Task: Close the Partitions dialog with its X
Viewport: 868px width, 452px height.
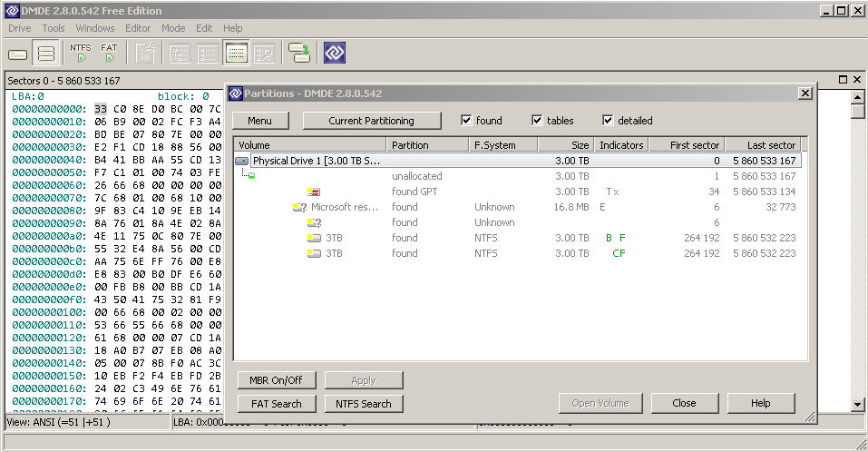Action: click(x=805, y=93)
